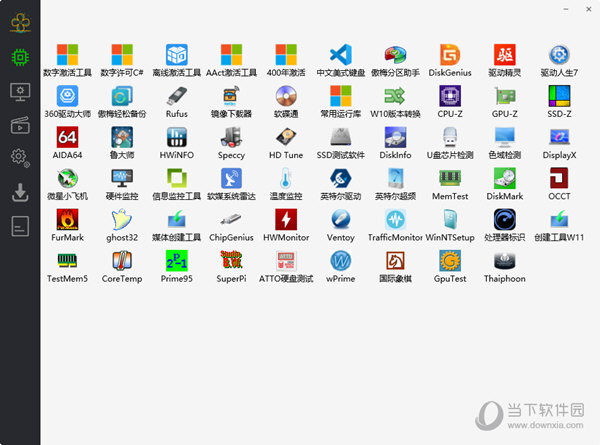Image resolution: width=600 pixels, height=445 pixels.
Task: Click the flower logo at sidebar top
Action: tap(20, 23)
